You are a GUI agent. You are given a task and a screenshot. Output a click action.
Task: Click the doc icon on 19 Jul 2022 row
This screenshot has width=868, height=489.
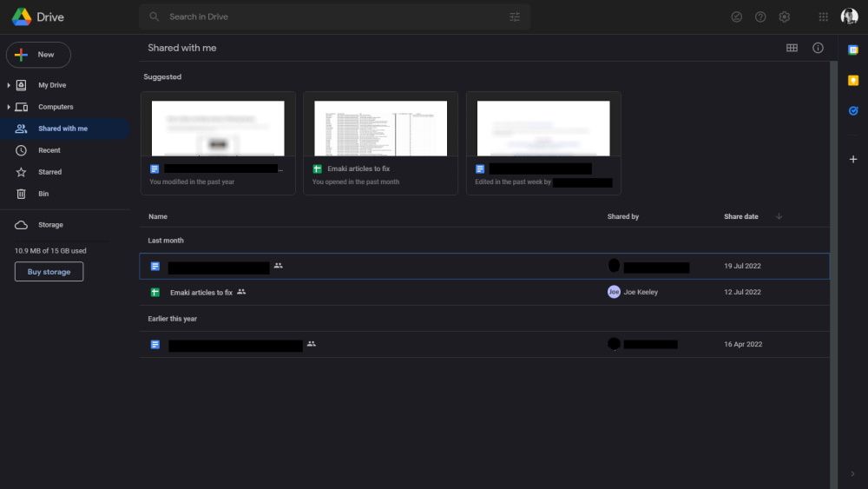coord(155,267)
